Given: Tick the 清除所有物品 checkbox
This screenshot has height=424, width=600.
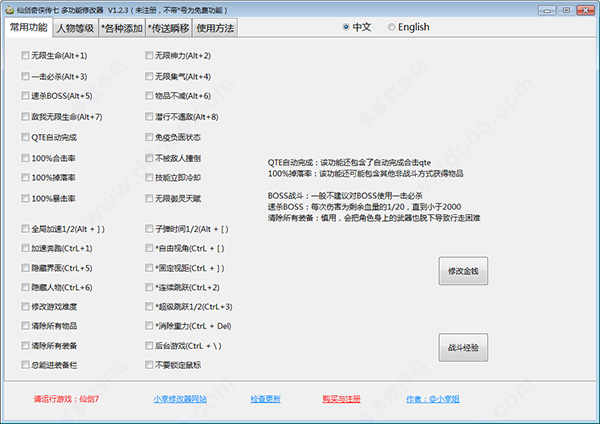Looking at the screenshot, I should click(x=25, y=326).
